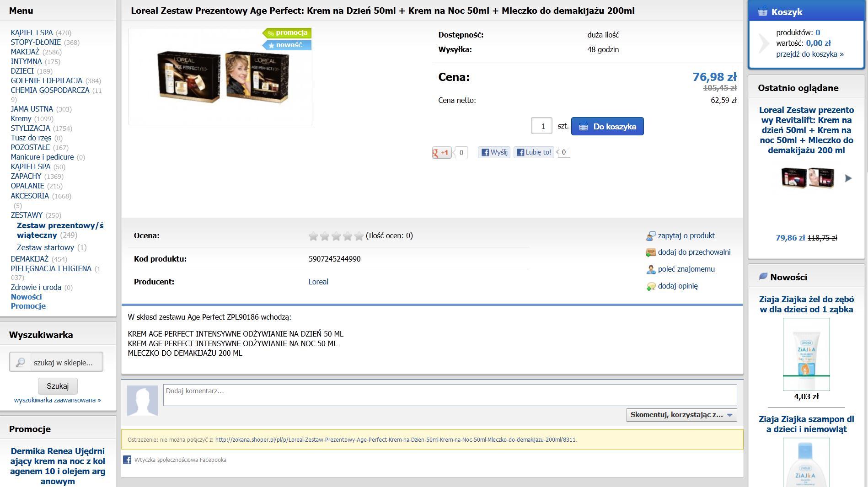The image size is (868, 487).
Task: Click the dodaj do przechowalni icon
Action: pyautogui.click(x=651, y=252)
